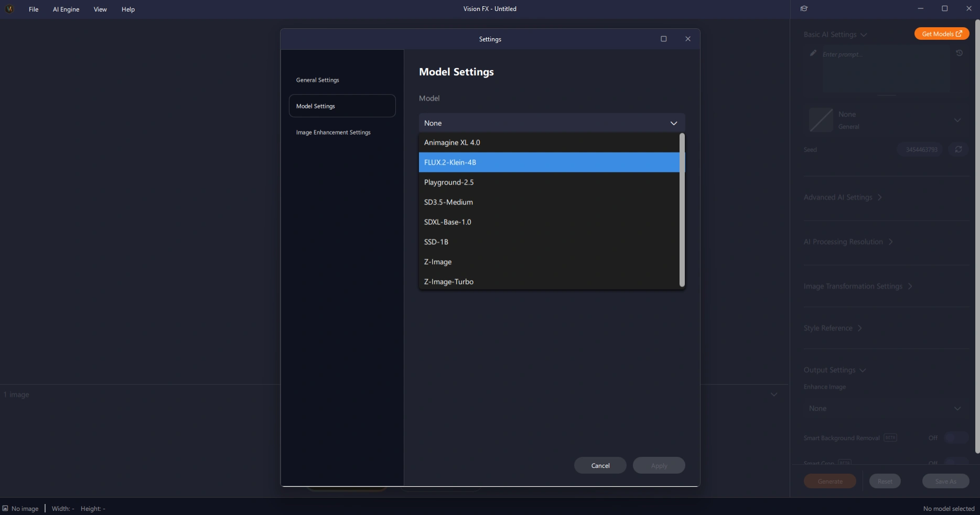This screenshot has width=980, height=515.
Task: Maximize the Settings dialog
Action: click(x=663, y=39)
